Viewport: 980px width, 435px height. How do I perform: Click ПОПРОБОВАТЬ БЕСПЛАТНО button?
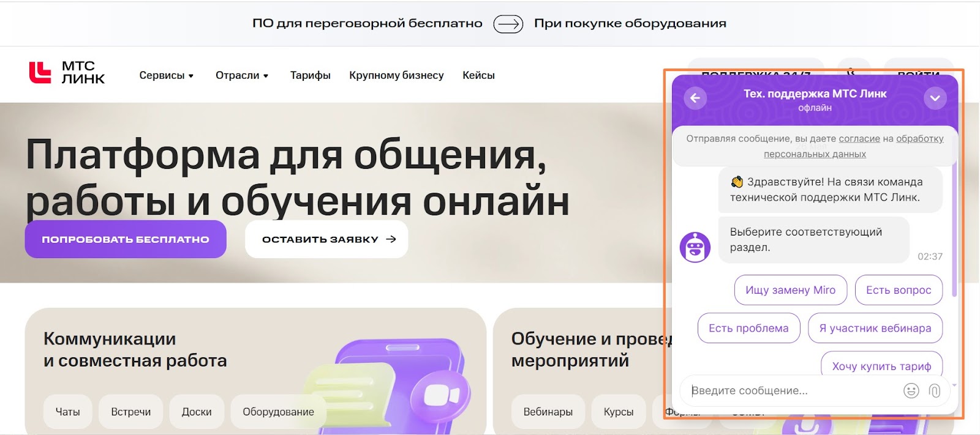coord(126,239)
